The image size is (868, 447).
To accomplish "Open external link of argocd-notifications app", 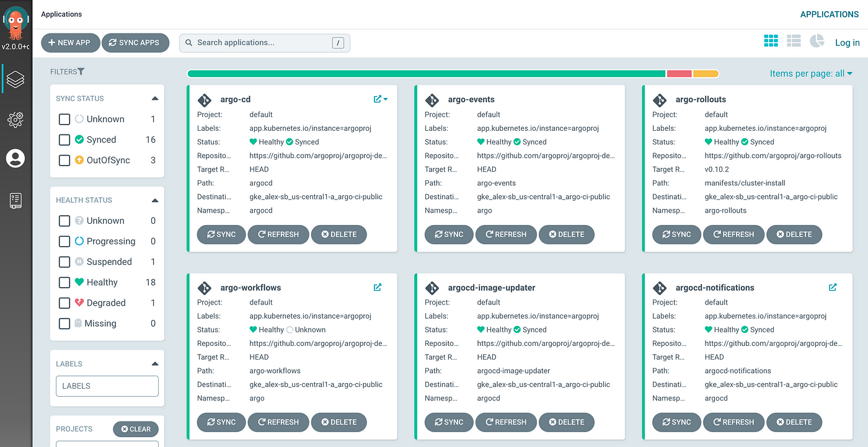I will 833,287.
